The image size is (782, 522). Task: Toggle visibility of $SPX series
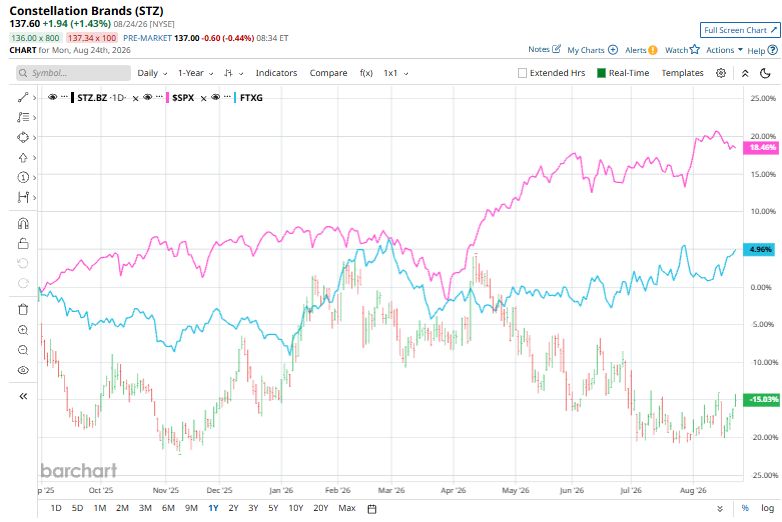tap(147, 97)
